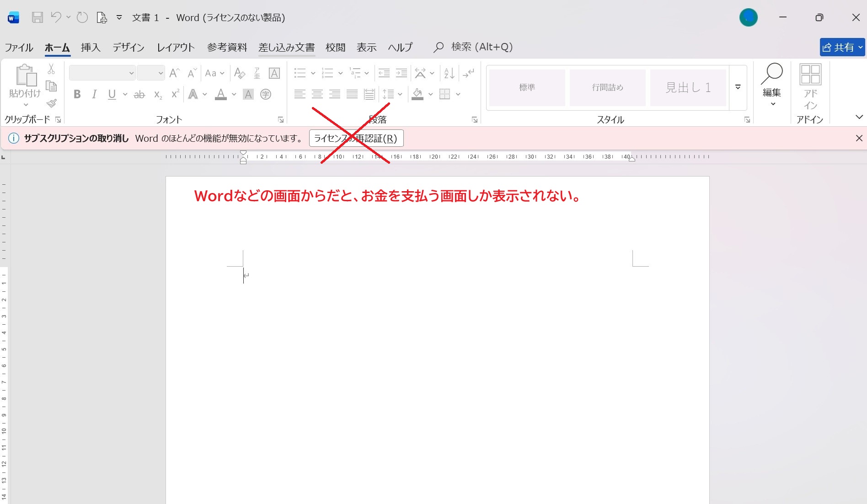Toggle Italic formatting
The width and height of the screenshot is (867, 504).
tap(94, 94)
